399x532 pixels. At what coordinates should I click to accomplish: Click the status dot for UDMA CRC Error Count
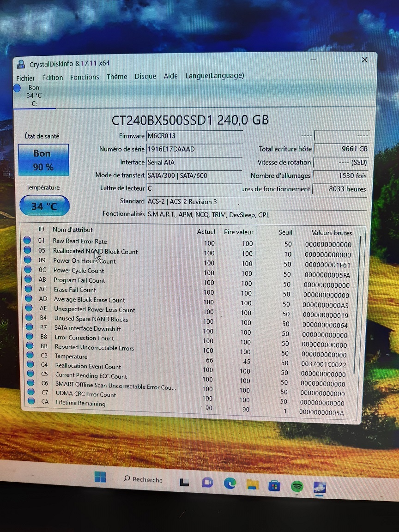click(31, 392)
